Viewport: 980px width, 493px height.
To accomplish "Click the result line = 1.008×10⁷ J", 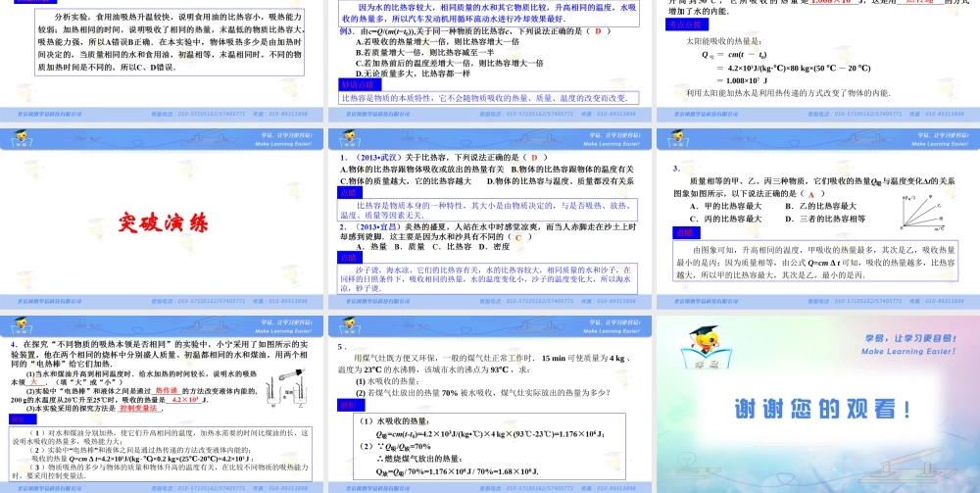I will [742, 80].
